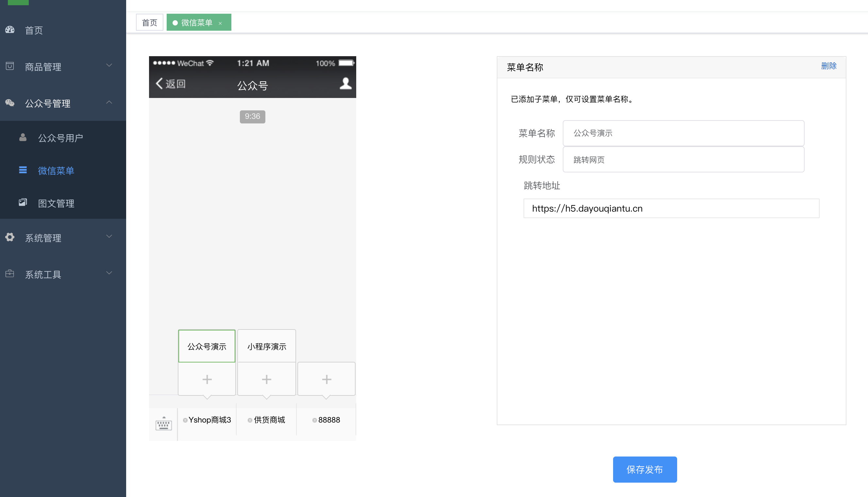The height and width of the screenshot is (497, 868).
Task: Select 微信菜单 in the sidebar
Action: [63, 170]
